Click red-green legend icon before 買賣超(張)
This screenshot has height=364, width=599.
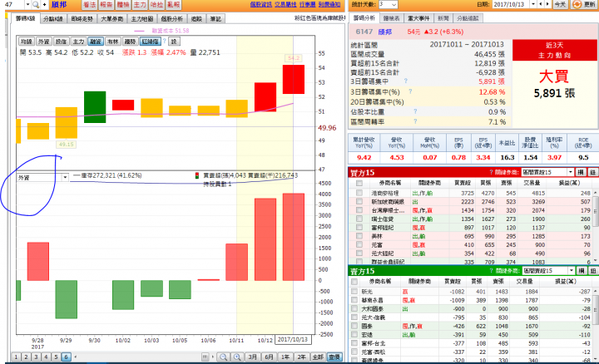[x=197, y=175]
